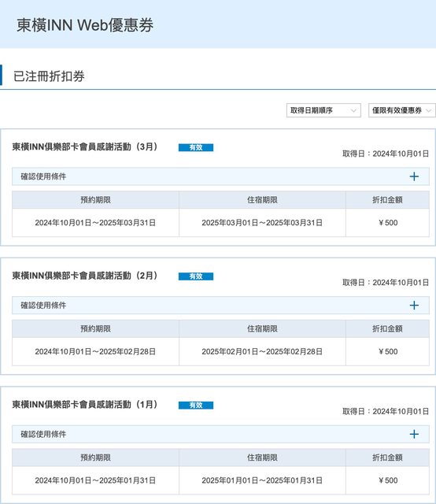This screenshot has width=436, height=504.
Task: Expand 確認使用條件 bar of the 3月 coupon
Action: 220,176
